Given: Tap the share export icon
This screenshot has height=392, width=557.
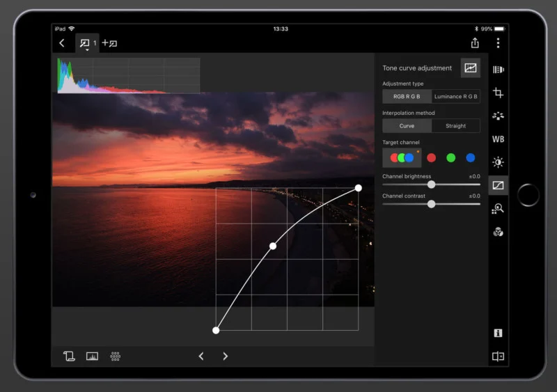Looking at the screenshot, I should point(475,43).
